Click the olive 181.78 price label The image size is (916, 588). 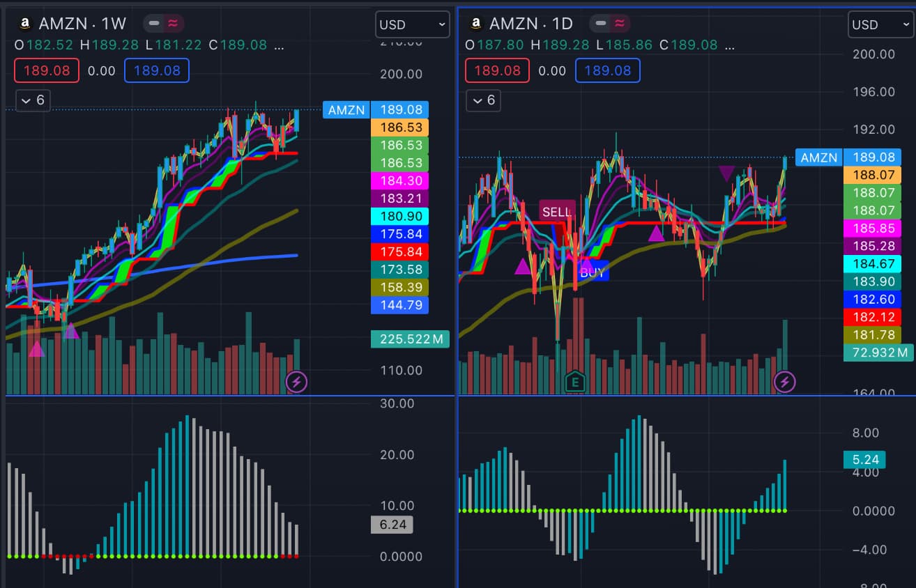(872, 335)
